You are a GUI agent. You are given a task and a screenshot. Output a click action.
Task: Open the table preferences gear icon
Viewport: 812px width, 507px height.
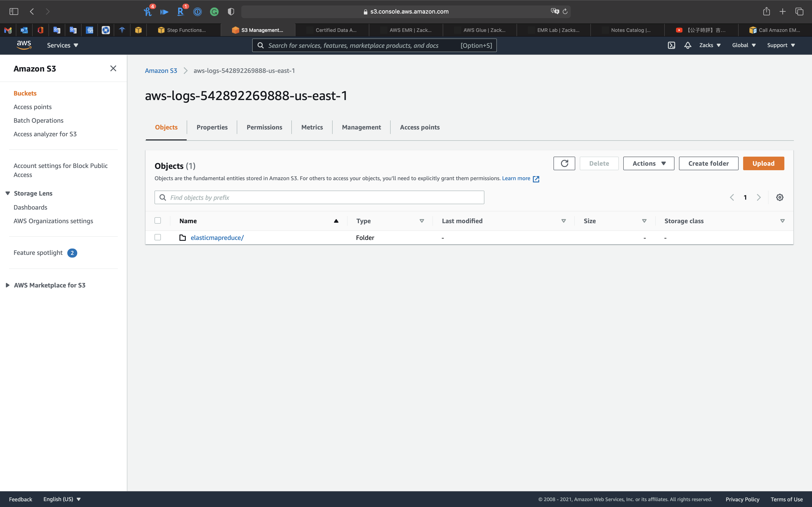tap(779, 198)
